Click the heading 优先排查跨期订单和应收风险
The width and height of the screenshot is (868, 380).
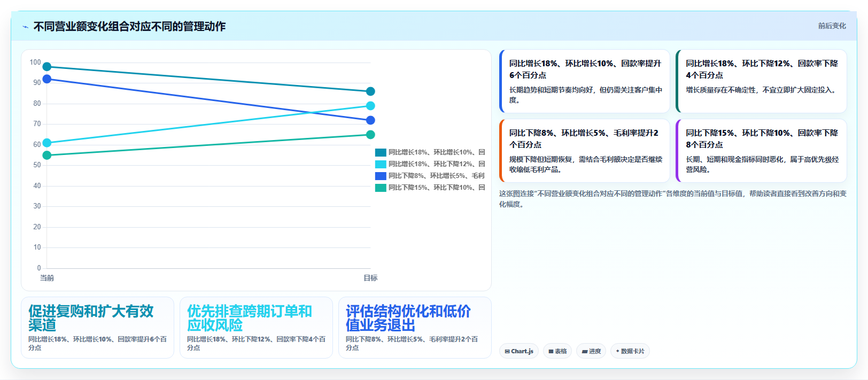pyautogui.click(x=250, y=318)
